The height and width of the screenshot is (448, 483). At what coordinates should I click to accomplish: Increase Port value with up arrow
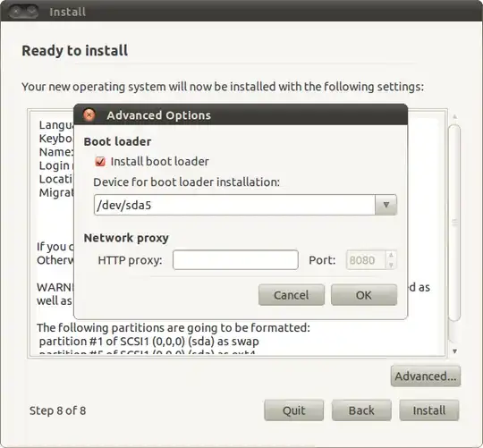click(391, 255)
